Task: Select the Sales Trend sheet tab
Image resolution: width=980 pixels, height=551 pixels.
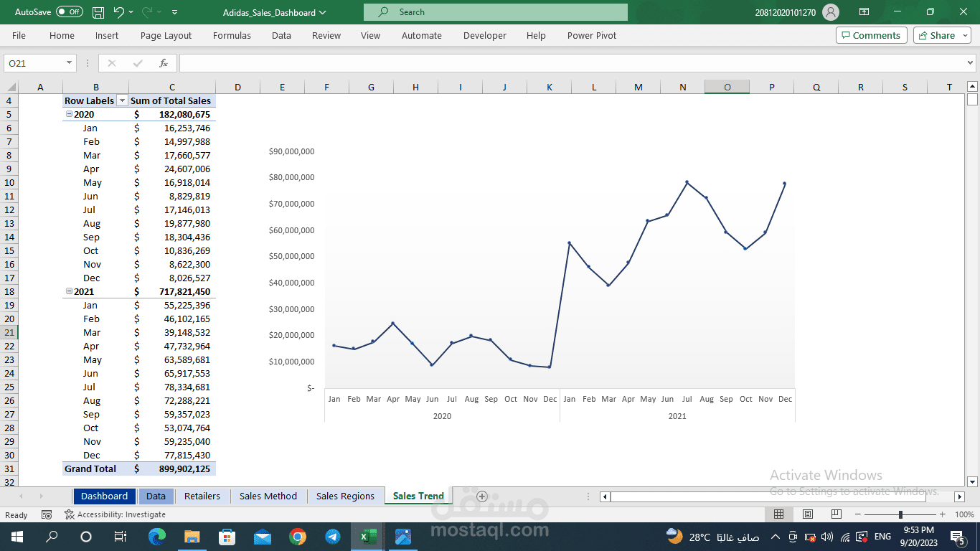Action: click(x=418, y=496)
